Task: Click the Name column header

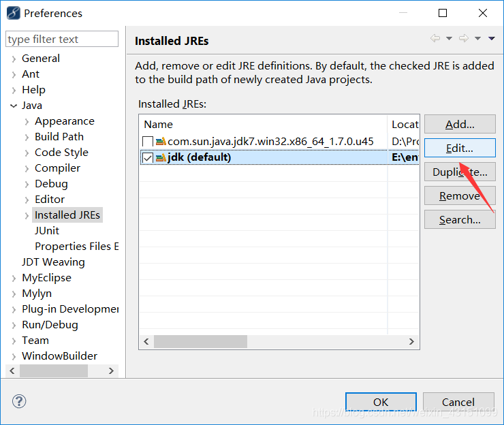Action: click(x=264, y=124)
